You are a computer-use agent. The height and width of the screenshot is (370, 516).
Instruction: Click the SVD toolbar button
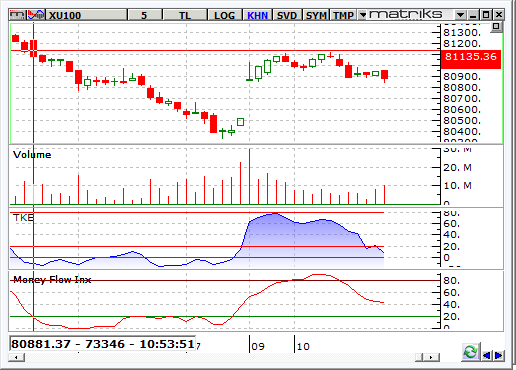tap(287, 15)
